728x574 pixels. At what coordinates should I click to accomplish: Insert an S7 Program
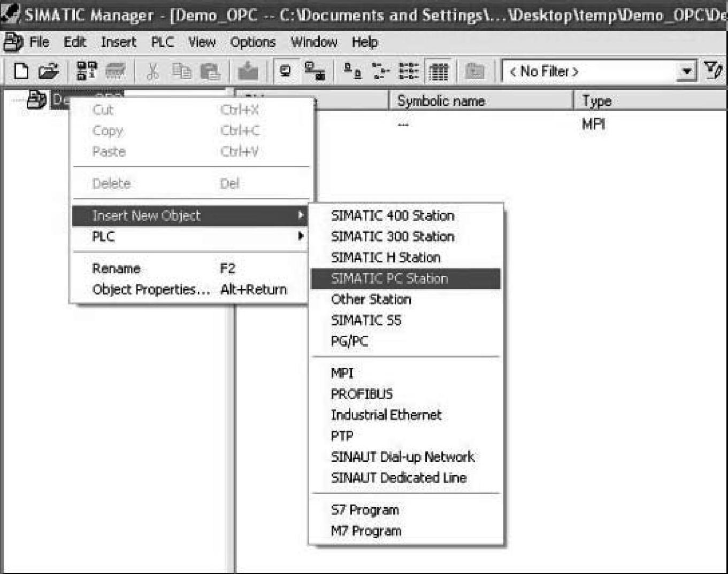(x=405, y=510)
